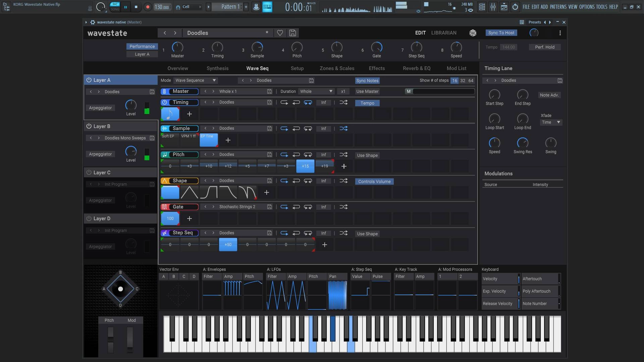Add a step to Timing lane

(190, 114)
